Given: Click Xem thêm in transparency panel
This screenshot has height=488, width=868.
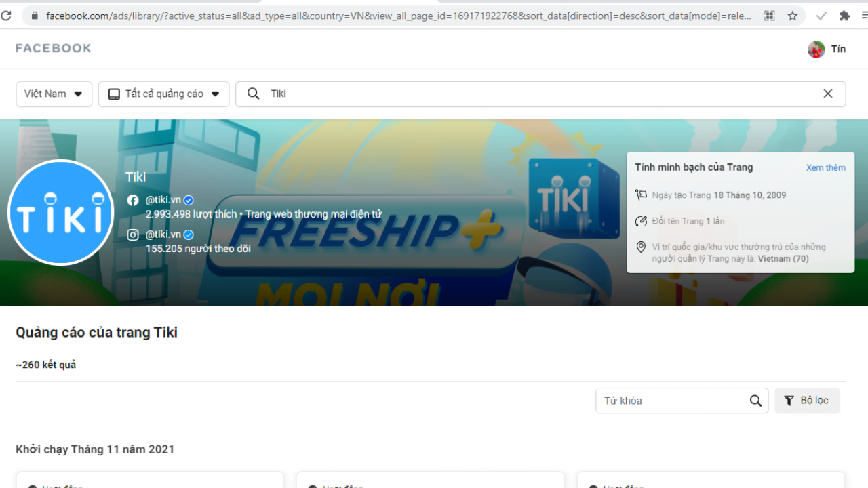Looking at the screenshot, I should 826,167.
